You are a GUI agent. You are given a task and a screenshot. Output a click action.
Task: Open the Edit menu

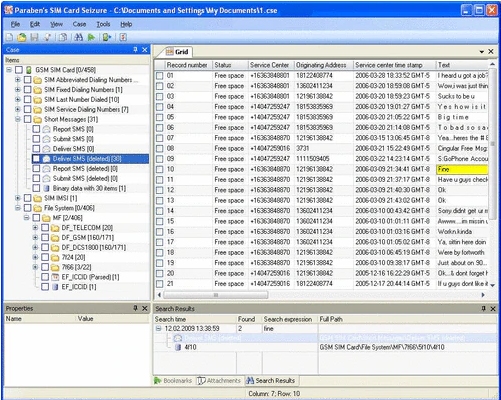[x=35, y=24]
